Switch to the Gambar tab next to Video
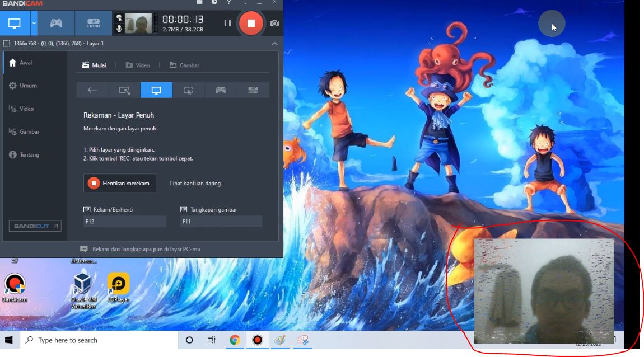 pos(184,65)
